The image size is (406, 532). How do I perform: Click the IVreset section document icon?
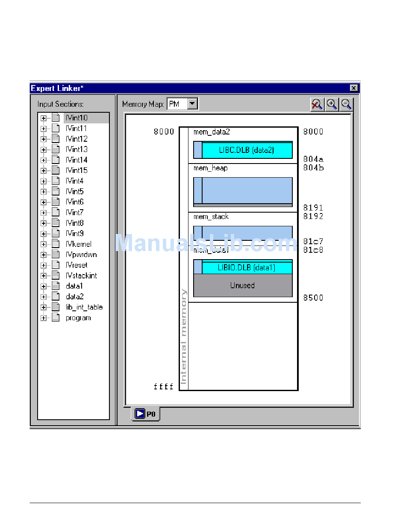[56, 265]
